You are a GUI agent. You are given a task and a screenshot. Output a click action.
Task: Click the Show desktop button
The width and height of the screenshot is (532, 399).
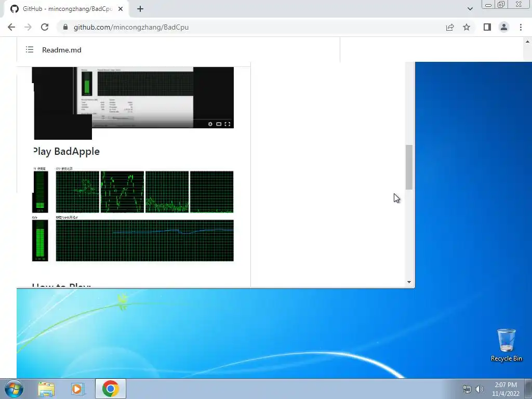click(528, 389)
